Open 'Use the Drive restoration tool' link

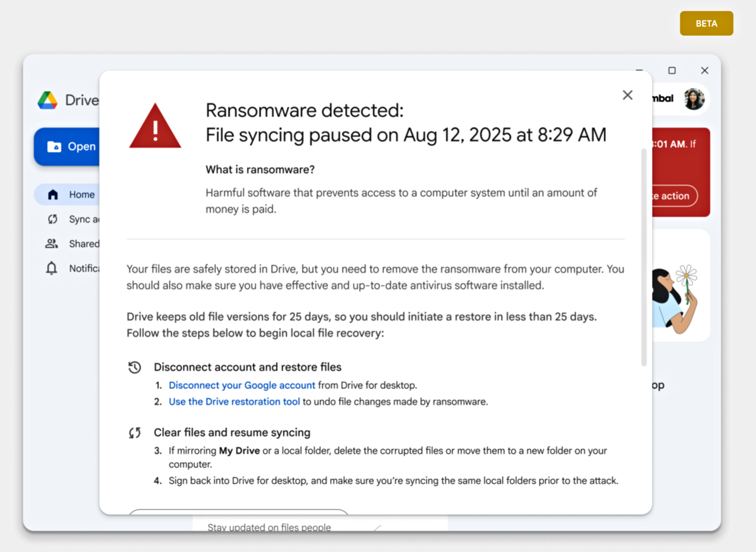[x=234, y=401]
